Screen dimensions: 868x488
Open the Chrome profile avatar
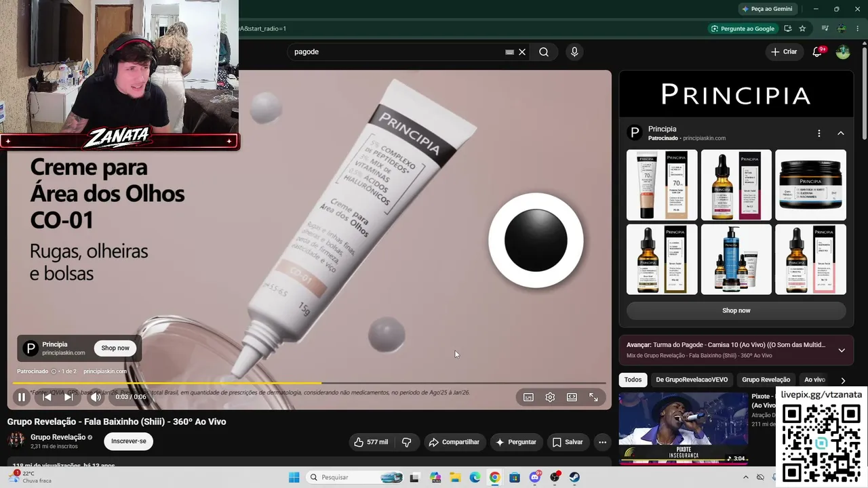click(x=842, y=28)
